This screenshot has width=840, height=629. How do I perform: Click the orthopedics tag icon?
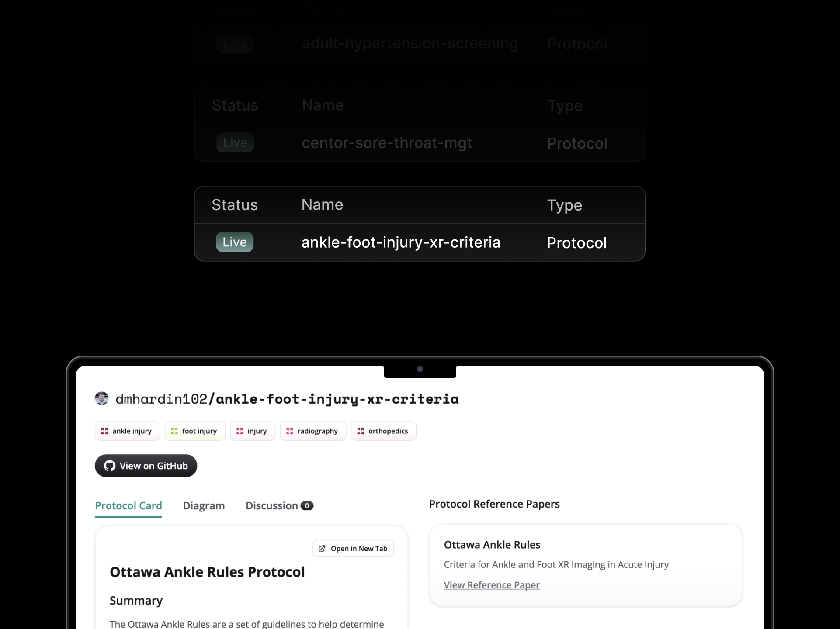[x=361, y=431]
